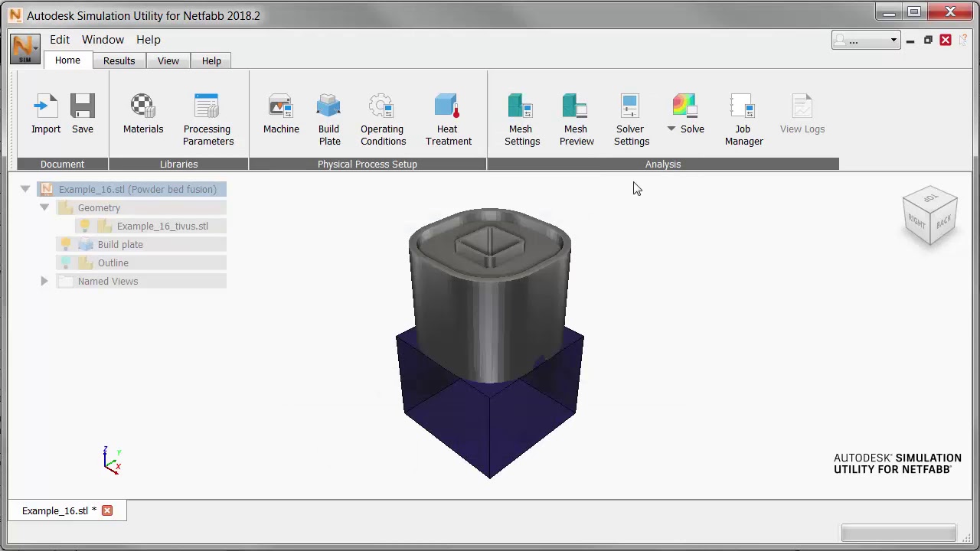Open the user account dropdown
This screenshot has height=551, width=980.
point(866,41)
